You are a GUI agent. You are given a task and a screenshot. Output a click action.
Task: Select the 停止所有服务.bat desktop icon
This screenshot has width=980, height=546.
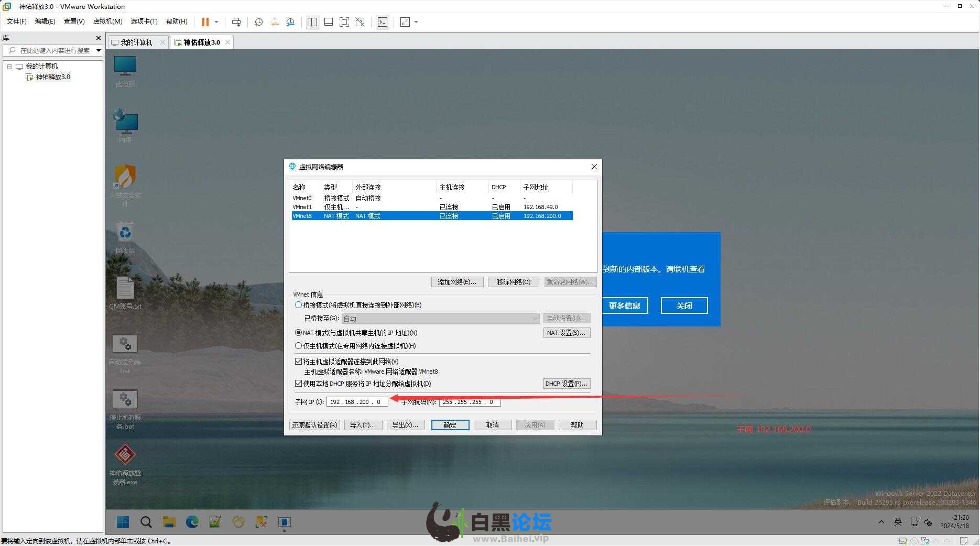click(x=125, y=410)
